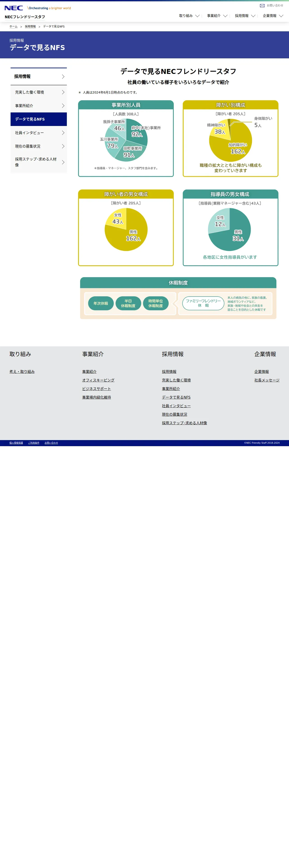The height and width of the screenshot is (868, 289).
Task: Click the ファミリーフレンドリー休暇 badge
Action: tap(203, 303)
